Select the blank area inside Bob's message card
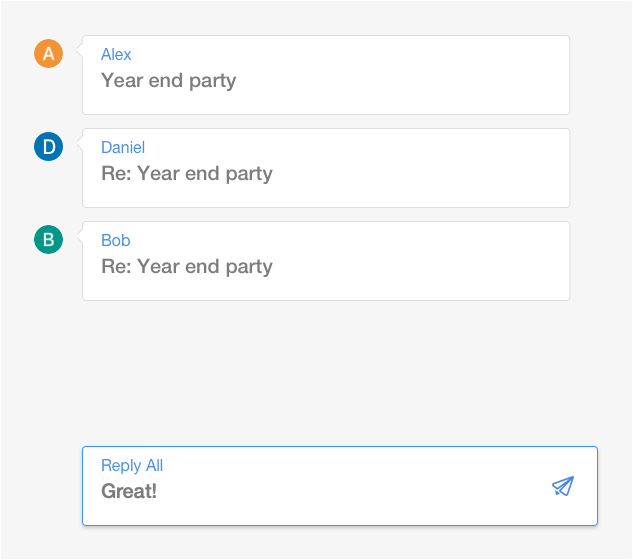This screenshot has height=560, width=633. click(x=420, y=262)
